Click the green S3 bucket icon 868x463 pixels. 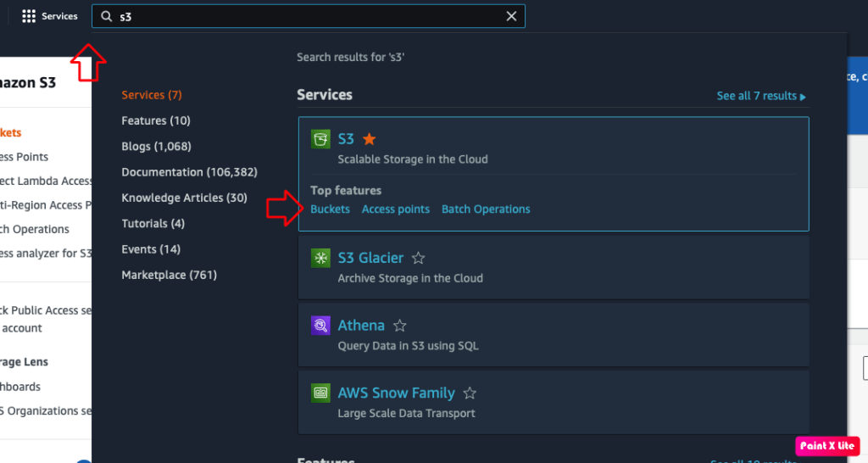(320, 139)
